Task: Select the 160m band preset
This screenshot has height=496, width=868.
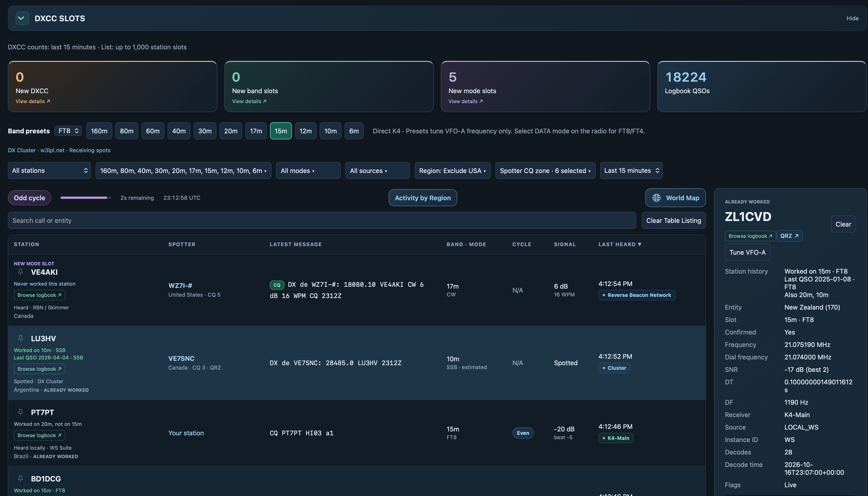Action: point(99,131)
